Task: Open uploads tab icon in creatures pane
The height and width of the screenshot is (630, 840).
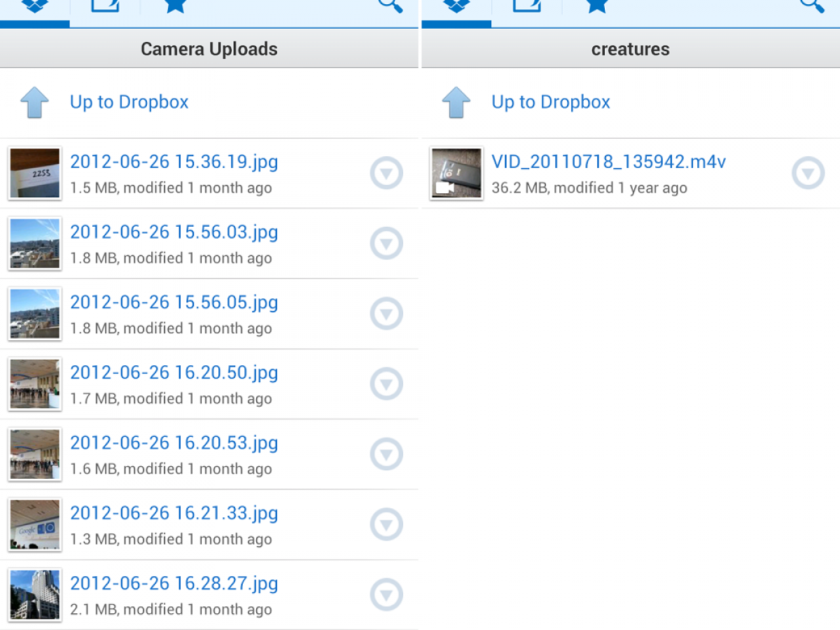Action: (526, 7)
